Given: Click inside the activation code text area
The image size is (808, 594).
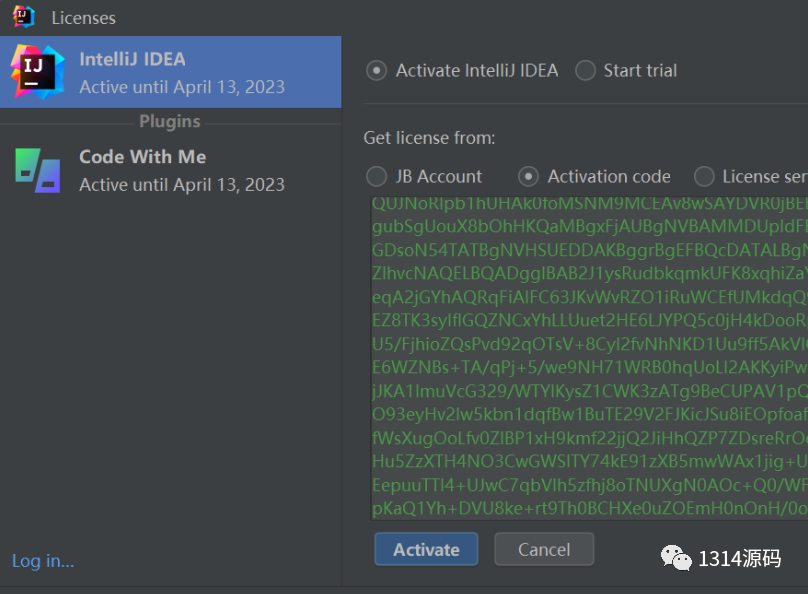Looking at the screenshot, I should 590,358.
